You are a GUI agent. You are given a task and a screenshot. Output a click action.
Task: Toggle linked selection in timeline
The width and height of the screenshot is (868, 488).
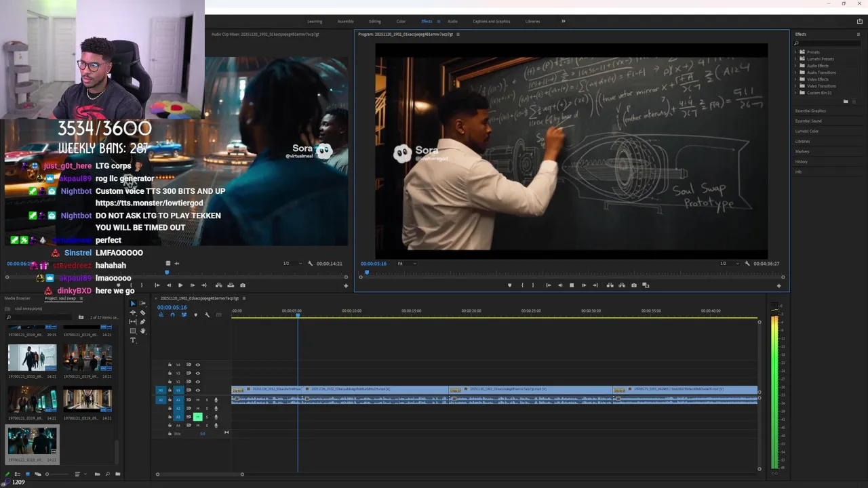point(184,315)
